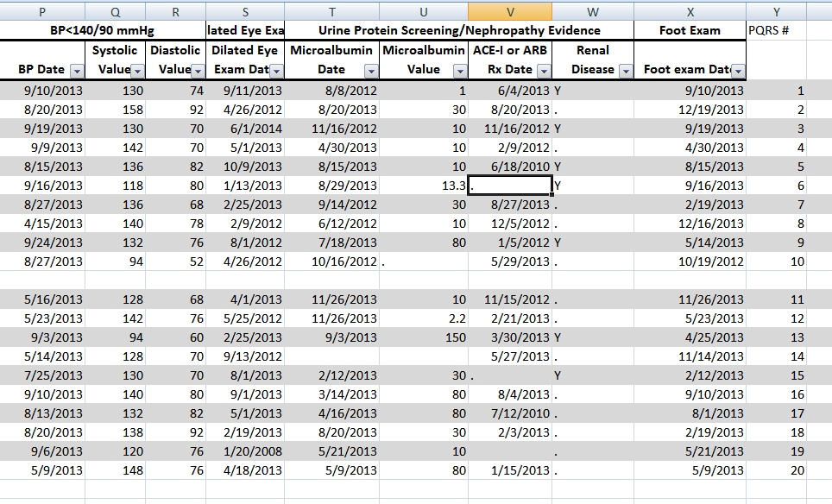Screen dimensions: 832x504
Task: Select Renal Disease Y in PQRS row 15
Action: [593, 375]
